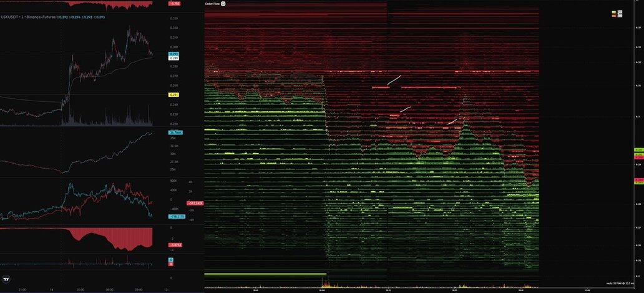The width and height of the screenshot is (644, 293).
Task: Select the Order Flow panel title
Action: 212,4
